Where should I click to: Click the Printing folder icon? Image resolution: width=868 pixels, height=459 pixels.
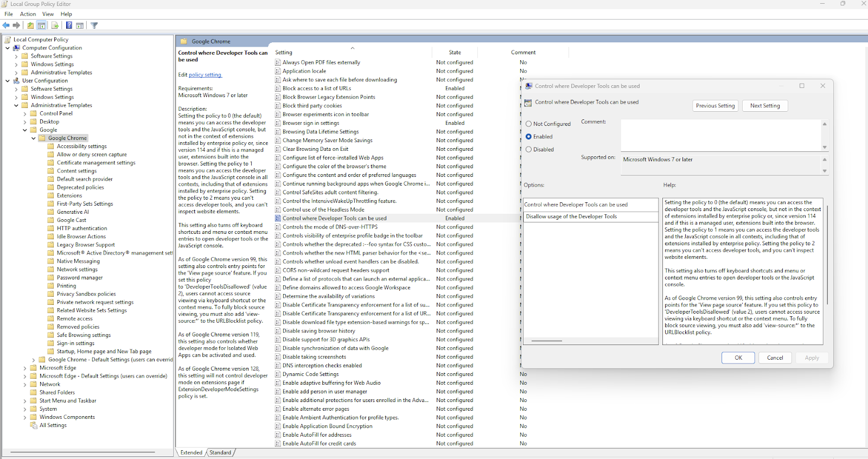tap(51, 286)
